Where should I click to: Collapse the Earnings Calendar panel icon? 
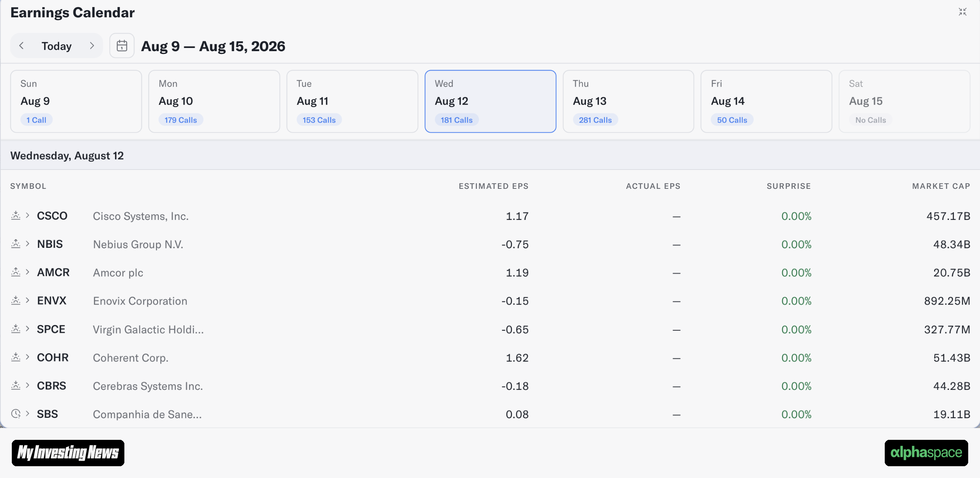963,12
